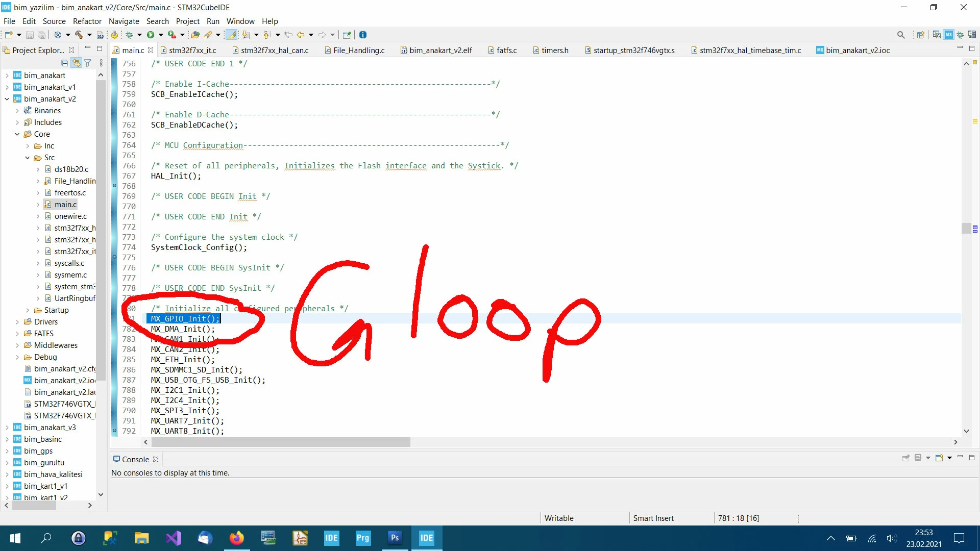
Task: Open the Refactor menu
Action: pyautogui.click(x=87, y=21)
